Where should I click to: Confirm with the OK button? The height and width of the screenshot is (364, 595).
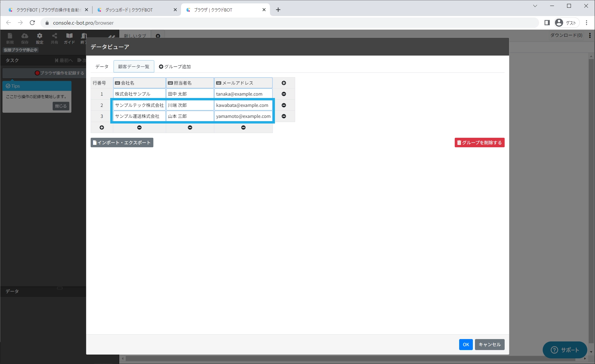[465, 344]
